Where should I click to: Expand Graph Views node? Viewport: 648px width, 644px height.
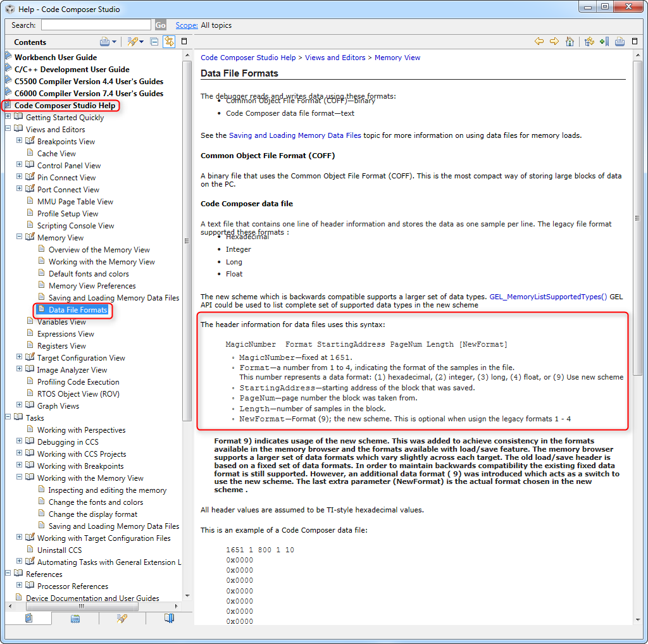19,405
